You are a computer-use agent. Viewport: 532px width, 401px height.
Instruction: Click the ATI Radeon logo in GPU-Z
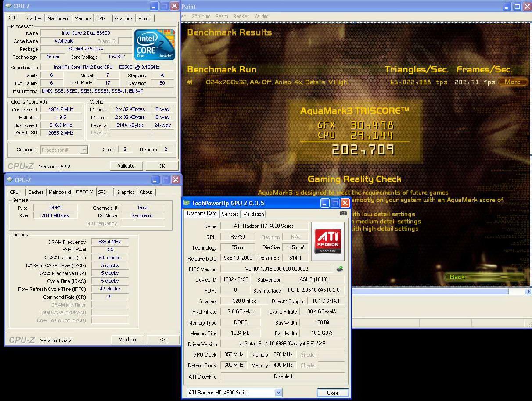(x=328, y=241)
